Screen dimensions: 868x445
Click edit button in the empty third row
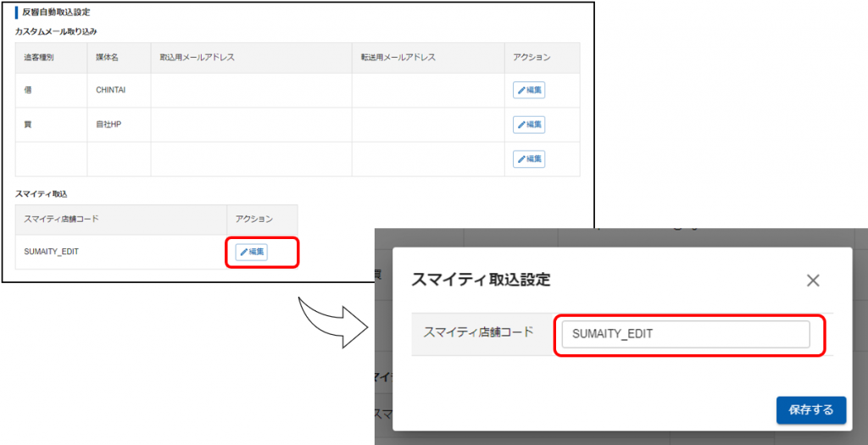click(529, 159)
